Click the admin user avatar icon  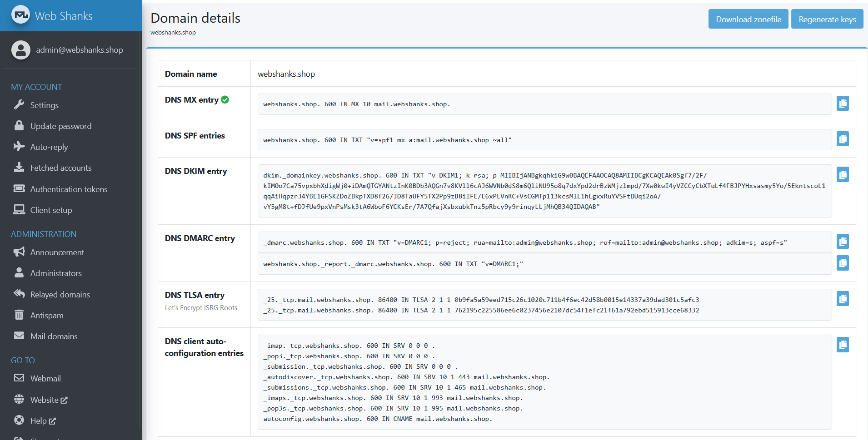[21, 50]
